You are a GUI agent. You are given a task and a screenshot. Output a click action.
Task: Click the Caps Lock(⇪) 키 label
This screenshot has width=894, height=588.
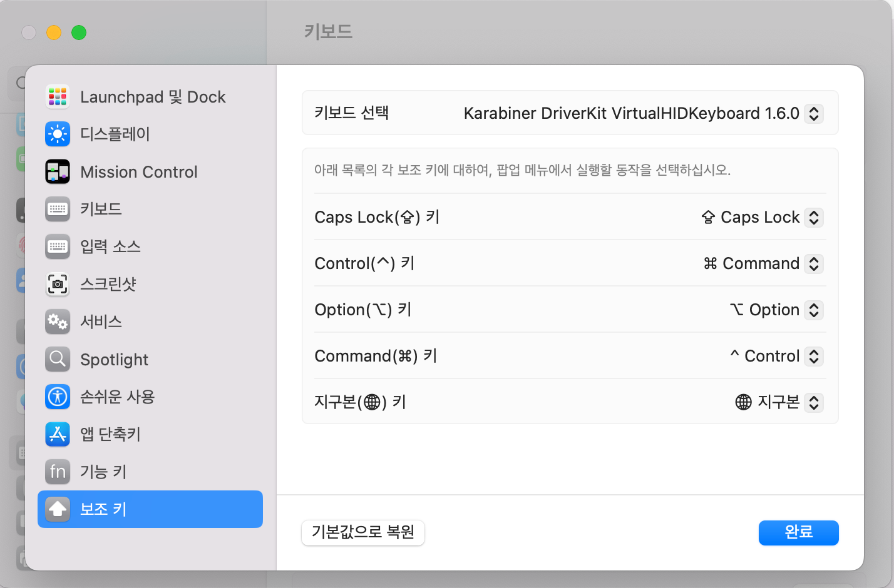(x=377, y=217)
